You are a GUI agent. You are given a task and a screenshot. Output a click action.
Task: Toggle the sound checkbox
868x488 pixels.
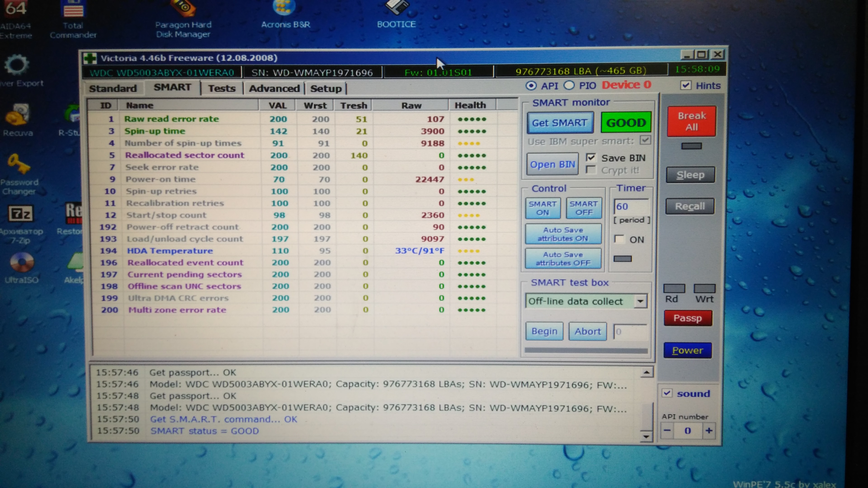tap(667, 393)
